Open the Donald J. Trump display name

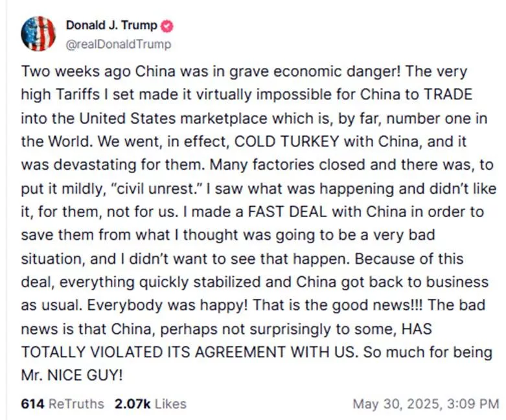click(111, 26)
